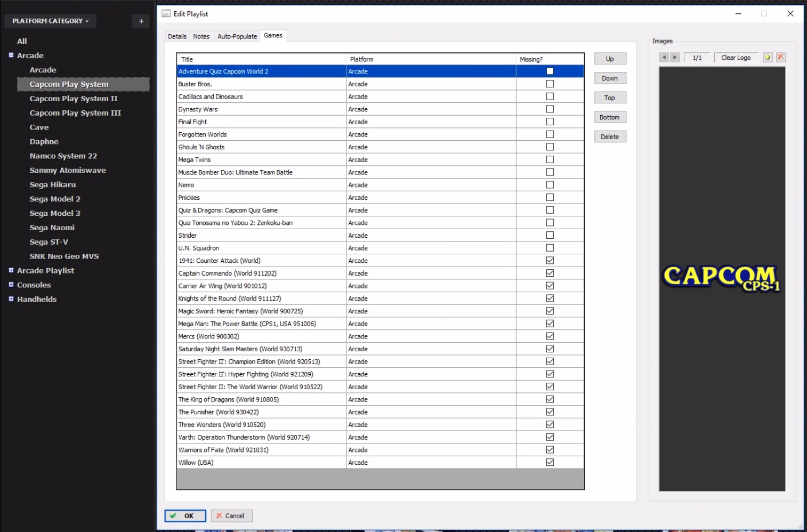Click the Delete button
This screenshot has height=532, width=807.
610,137
